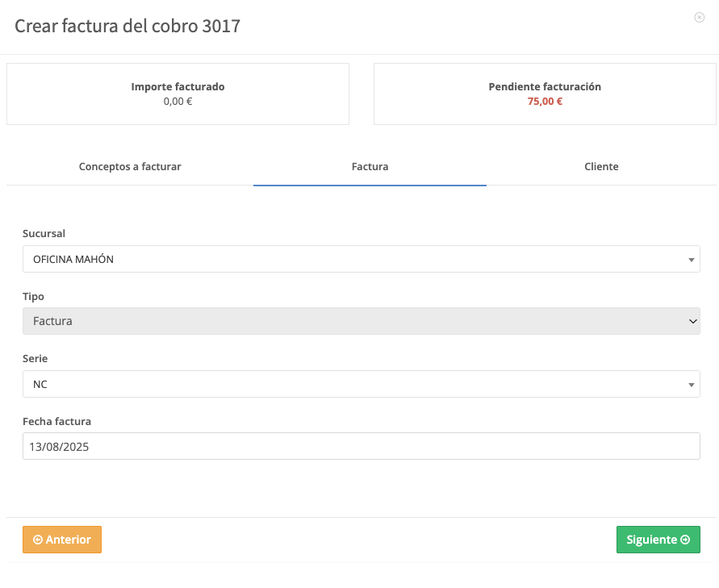Screen dimensions: 719x588
Task: Expand the Serie dropdown NC
Action: (x=362, y=384)
